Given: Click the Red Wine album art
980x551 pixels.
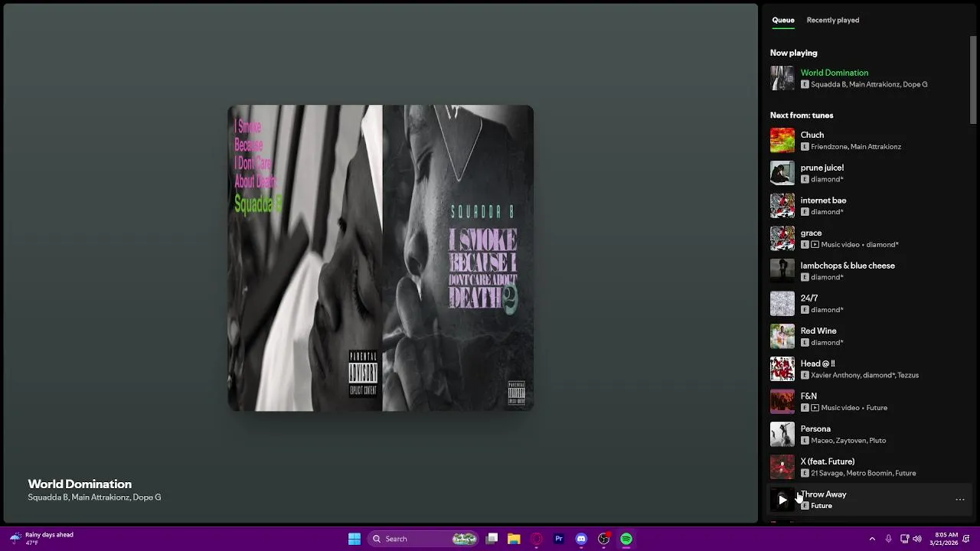Looking at the screenshot, I should [x=782, y=337].
